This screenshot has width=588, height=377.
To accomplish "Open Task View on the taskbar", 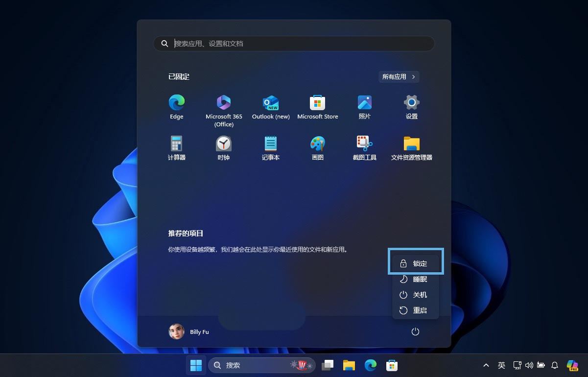I will pos(328,365).
